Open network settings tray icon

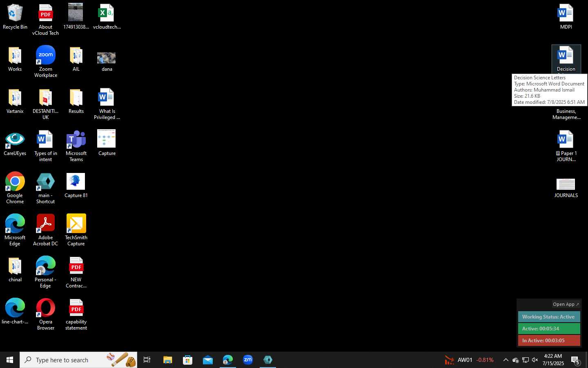click(x=525, y=360)
